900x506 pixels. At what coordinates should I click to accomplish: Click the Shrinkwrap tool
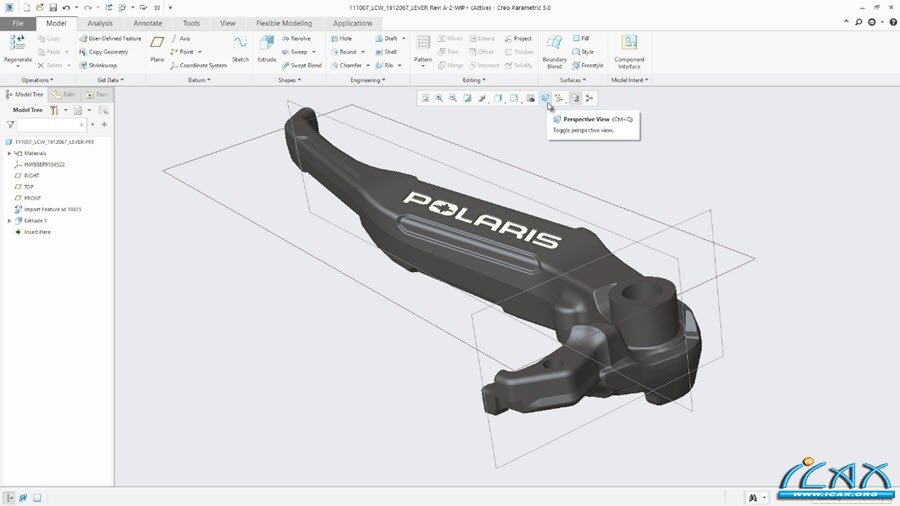point(98,65)
